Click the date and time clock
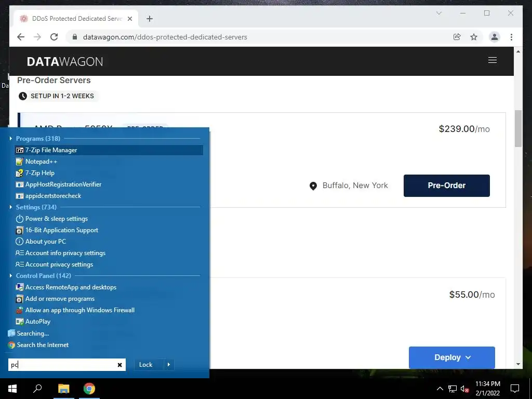Viewport: 532px width, 399px height. coord(487,389)
